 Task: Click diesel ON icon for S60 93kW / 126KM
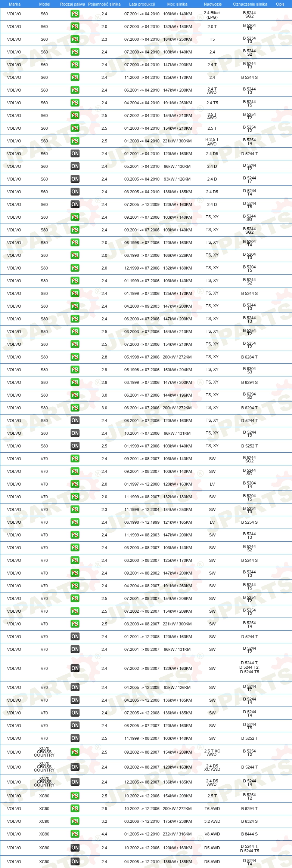tap(75, 179)
